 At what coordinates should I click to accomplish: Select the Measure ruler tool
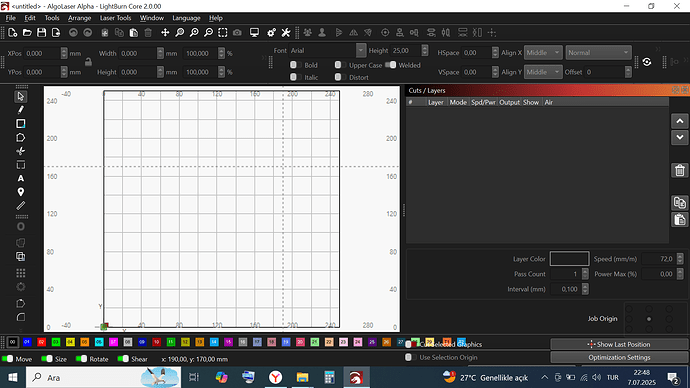coord(21,205)
